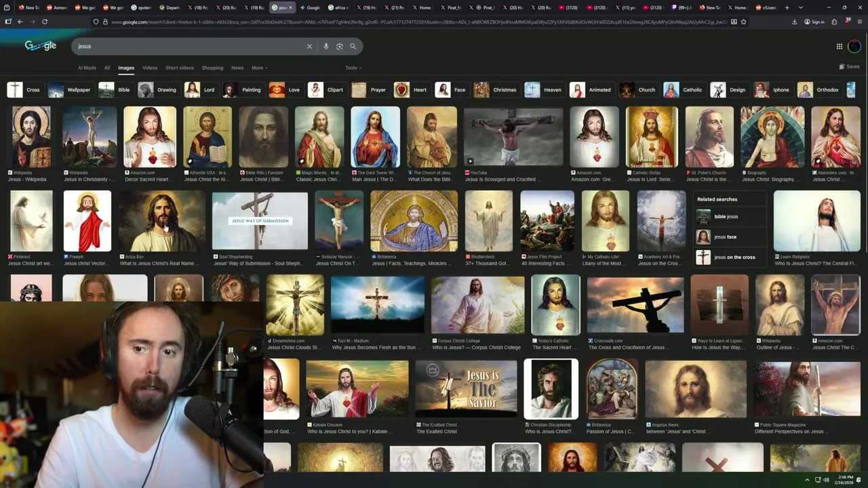Filter images by the Prayer chip
This screenshot has width=868, height=488.
370,89
